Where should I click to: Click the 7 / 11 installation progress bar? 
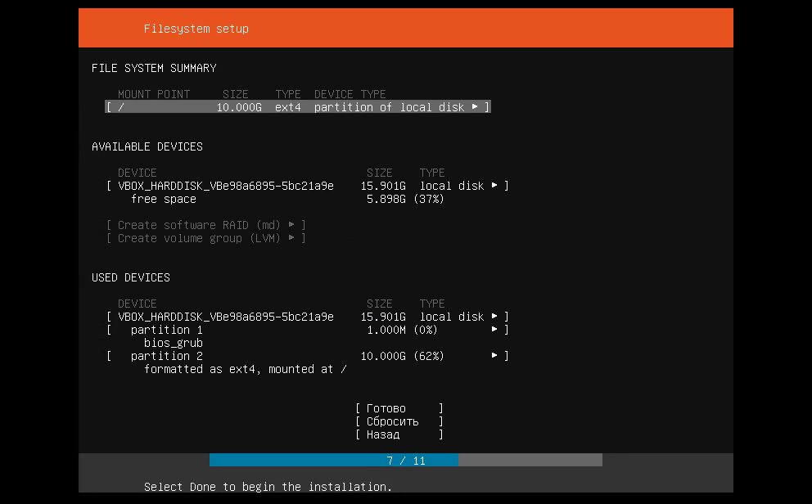coord(406,461)
